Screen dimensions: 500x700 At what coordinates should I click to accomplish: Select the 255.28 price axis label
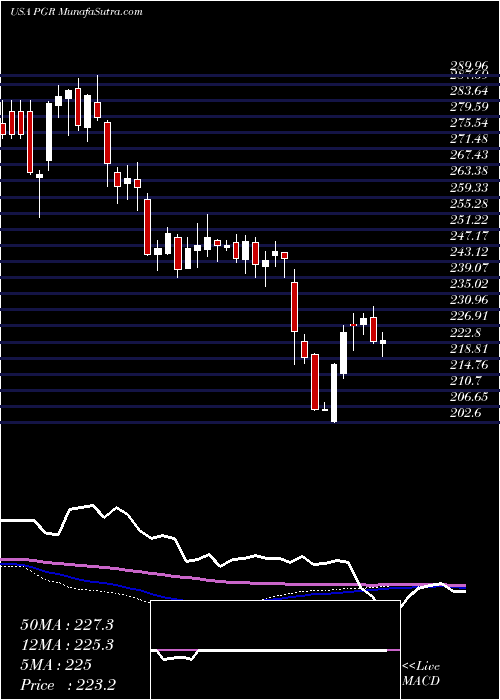tap(468, 204)
